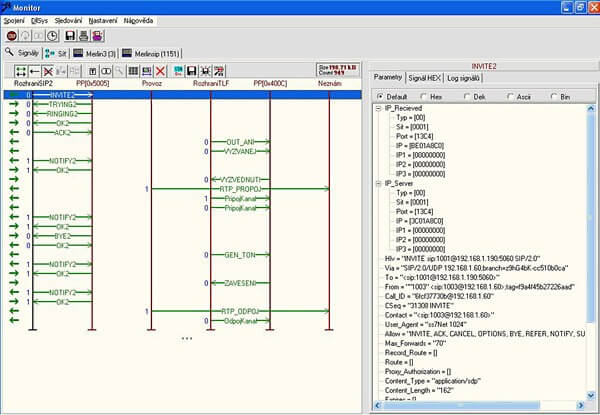Open the Log signálů tab
600x415 pixels.
(x=463, y=78)
